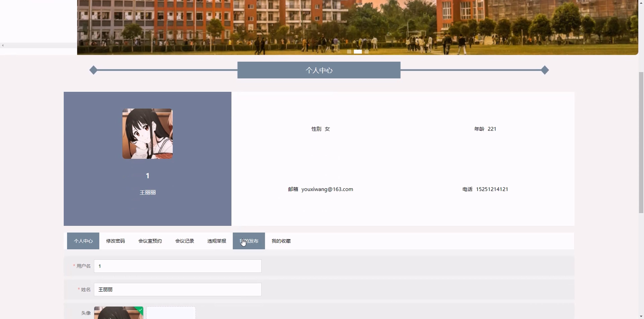Click the empty dashed avatar upload box
The image size is (644, 319).
point(171,313)
